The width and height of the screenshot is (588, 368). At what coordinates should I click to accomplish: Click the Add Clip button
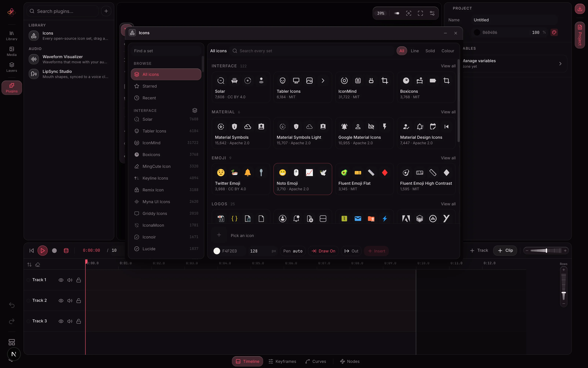point(505,250)
